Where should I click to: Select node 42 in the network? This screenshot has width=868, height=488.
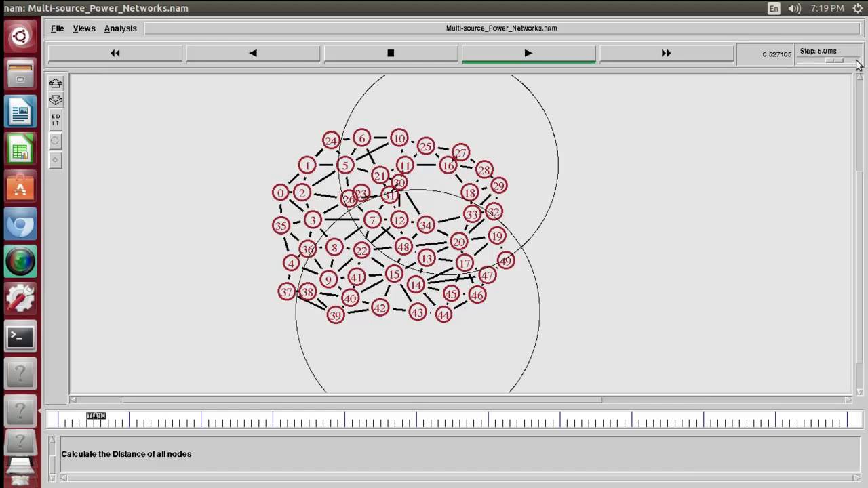coord(380,308)
